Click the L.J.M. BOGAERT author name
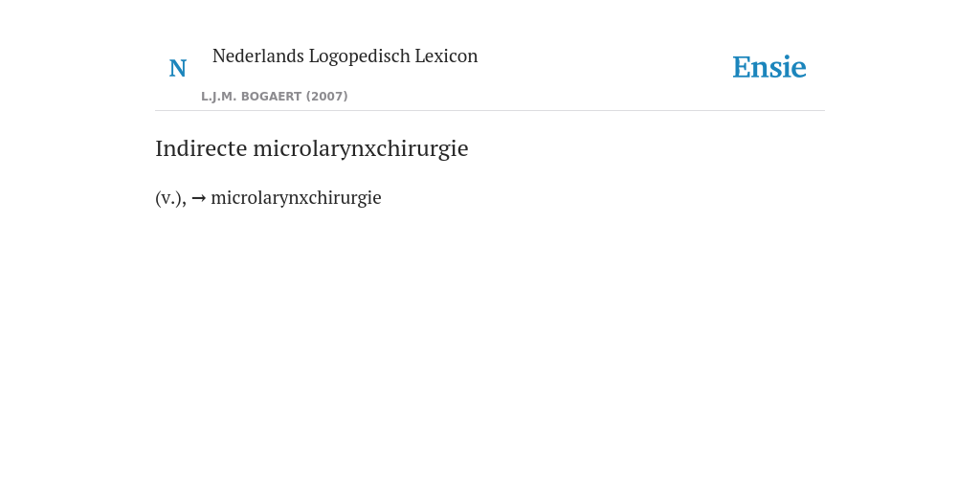 point(252,97)
